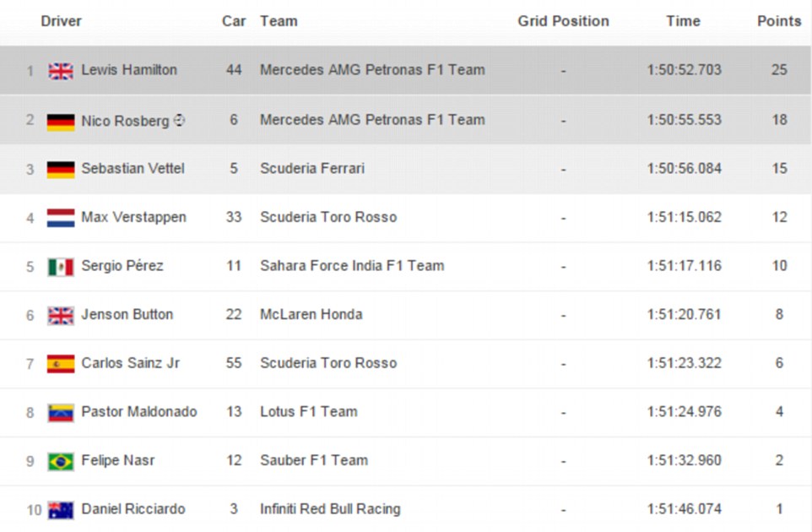
Task: Click the Mexican flag next to Sergio Pérez
Action: tap(61, 267)
